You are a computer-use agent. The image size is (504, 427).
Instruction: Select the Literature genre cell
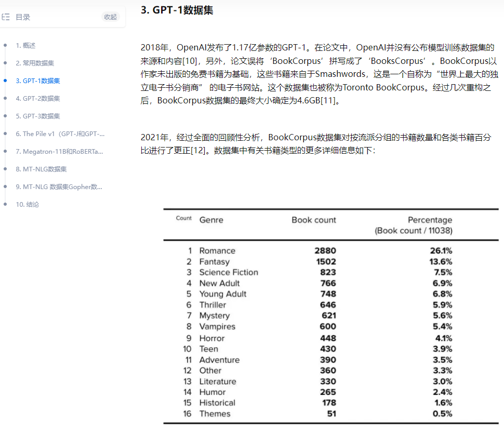pyautogui.click(x=218, y=381)
